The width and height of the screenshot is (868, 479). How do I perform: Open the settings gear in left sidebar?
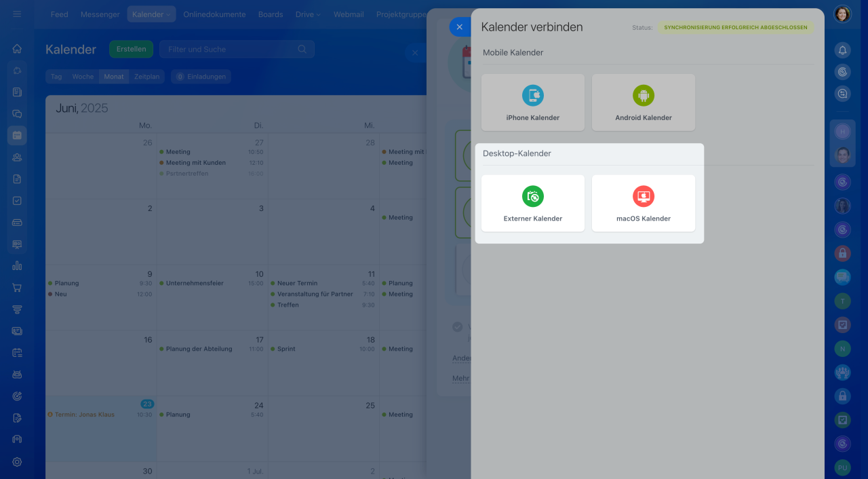pyautogui.click(x=17, y=461)
